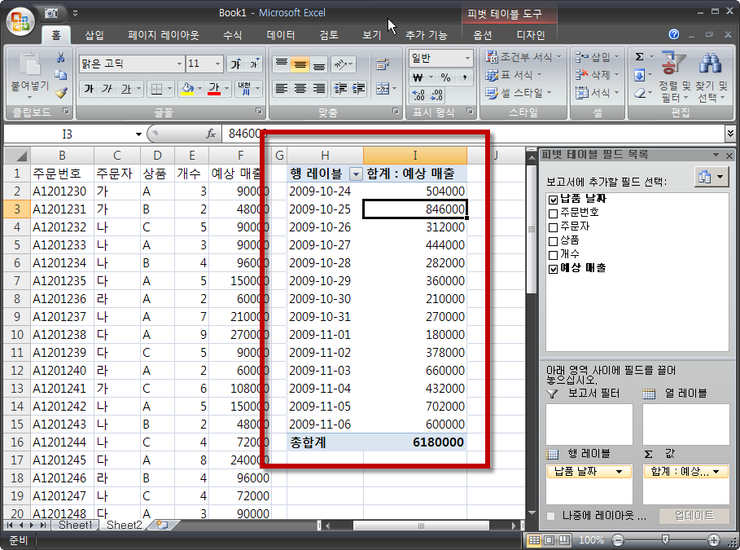Click the red font color button

tap(214, 89)
